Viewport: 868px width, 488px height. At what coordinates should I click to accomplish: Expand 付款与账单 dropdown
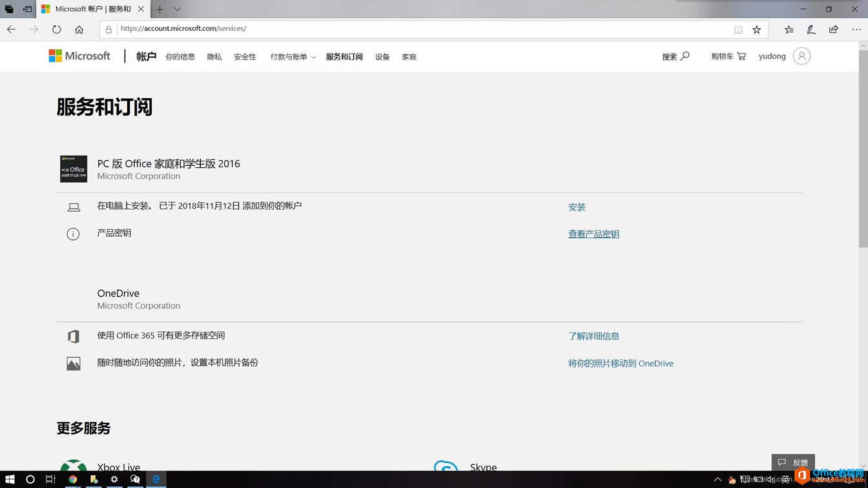(293, 57)
